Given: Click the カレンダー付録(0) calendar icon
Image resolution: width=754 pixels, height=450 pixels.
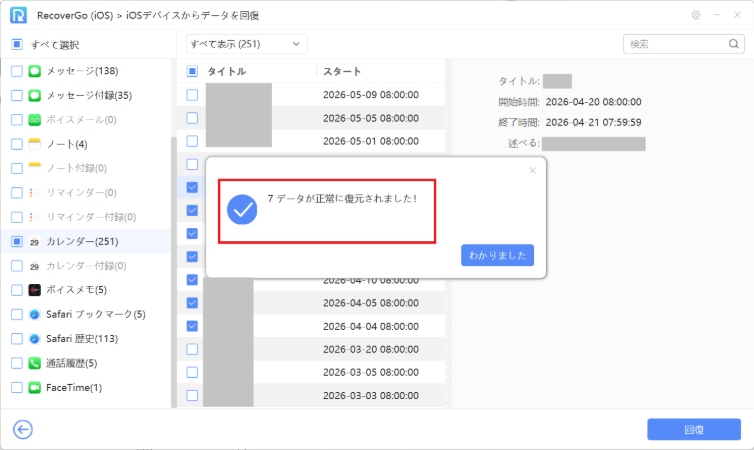Looking at the screenshot, I should (x=35, y=266).
